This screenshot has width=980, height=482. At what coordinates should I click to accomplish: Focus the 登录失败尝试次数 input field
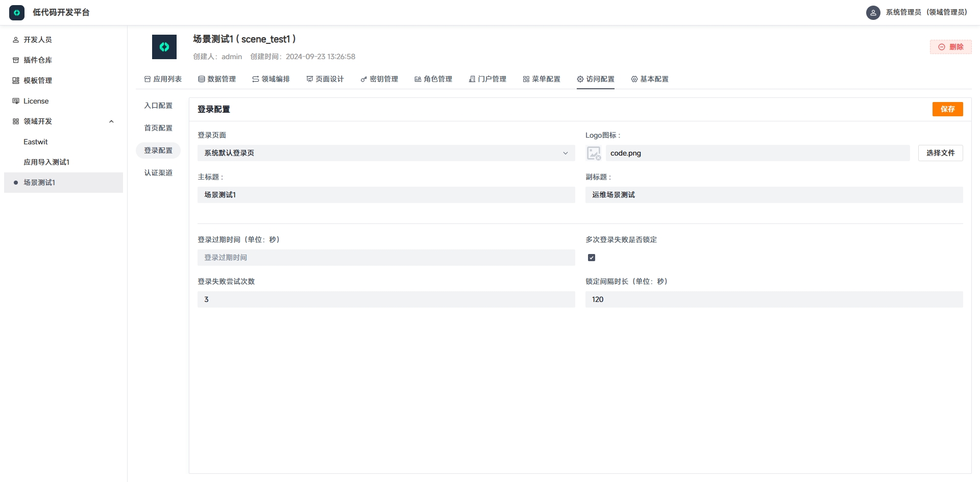click(386, 299)
